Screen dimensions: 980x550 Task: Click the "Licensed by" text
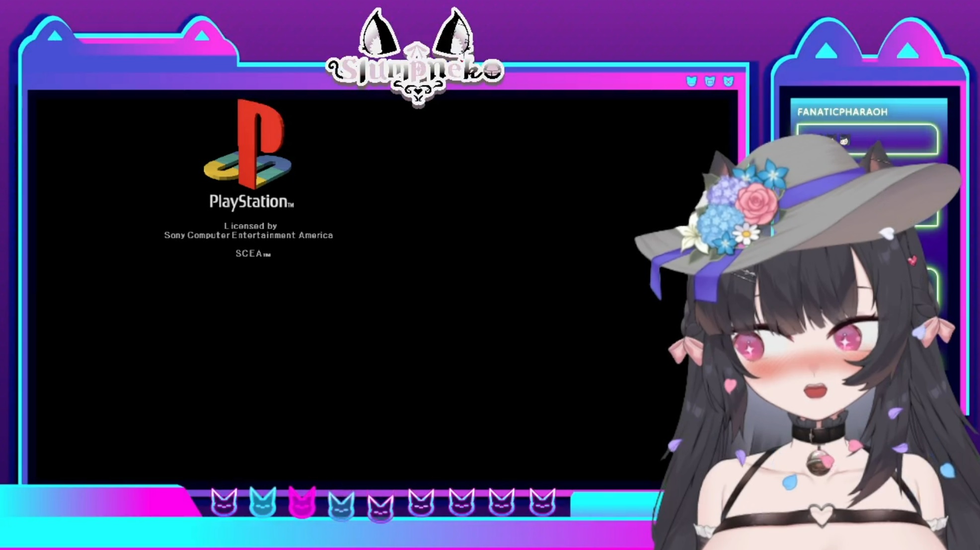250,226
